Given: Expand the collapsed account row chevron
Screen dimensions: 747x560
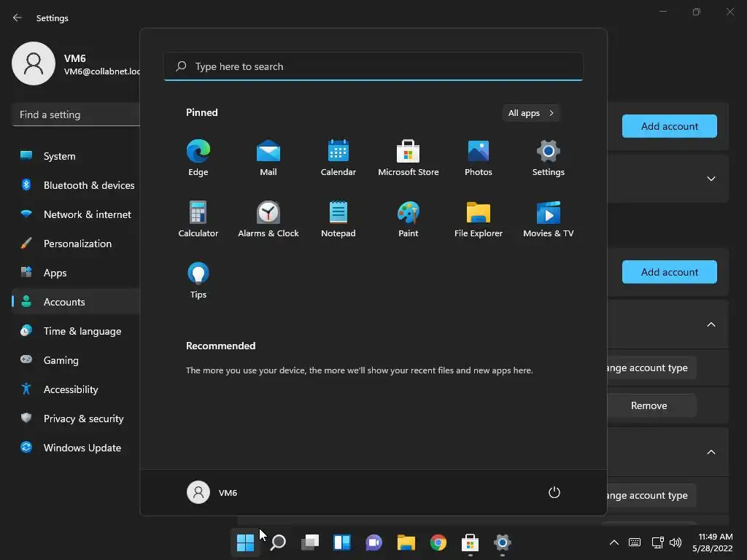Looking at the screenshot, I should pyautogui.click(x=711, y=179).
